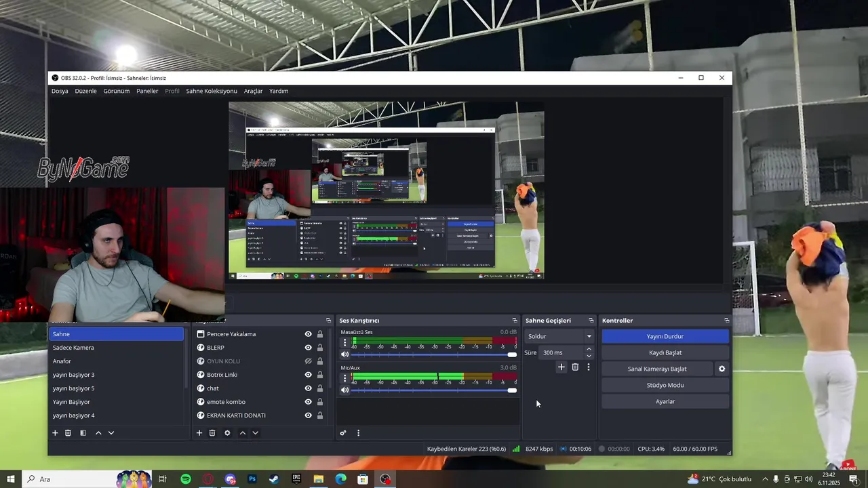Image resolution: width=868 pixels, height=488 pixels.
Task: Mute Masaüstü Ses speaker icon
Action: 344,354
